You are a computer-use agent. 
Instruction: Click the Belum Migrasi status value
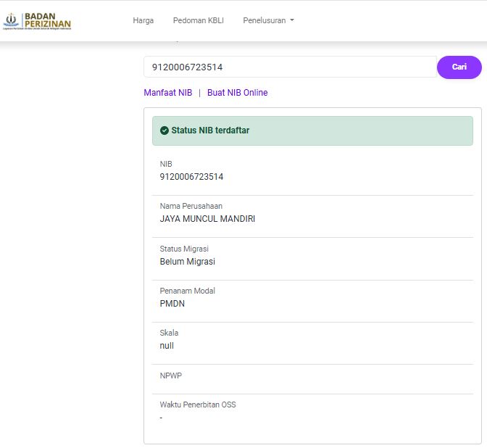point(187,262)
